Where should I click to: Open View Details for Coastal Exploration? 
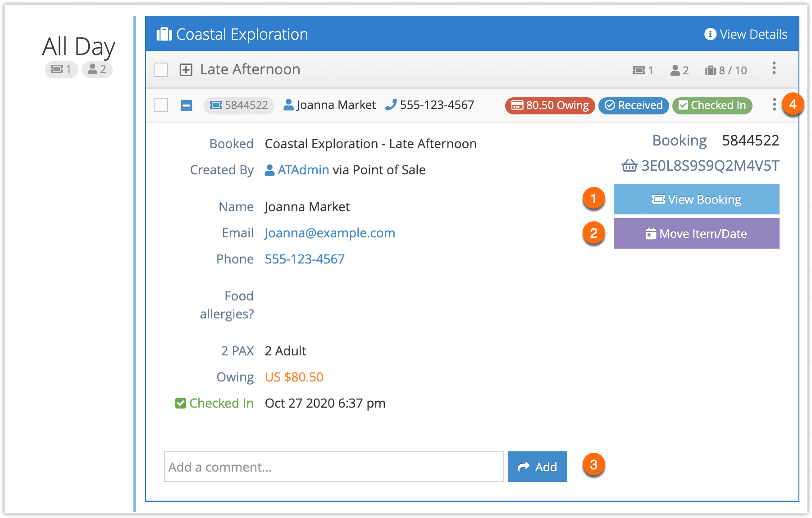coord(746,34)
